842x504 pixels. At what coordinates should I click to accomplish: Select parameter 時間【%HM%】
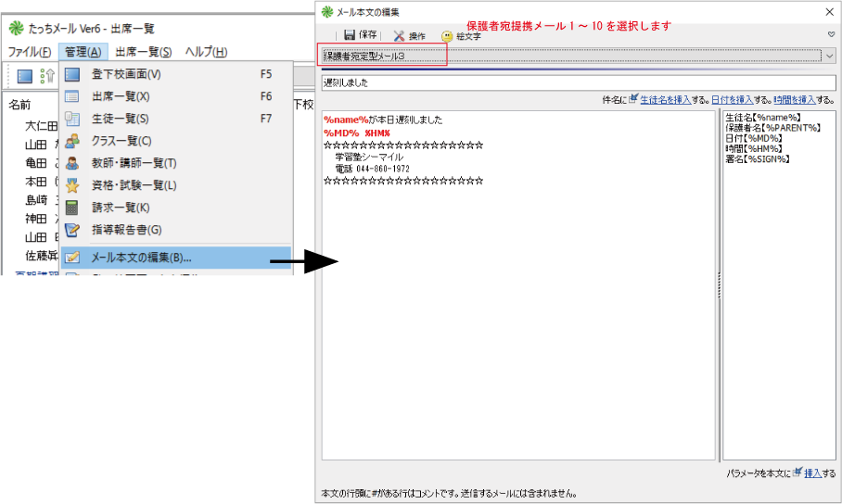click(x=753, y=148)
